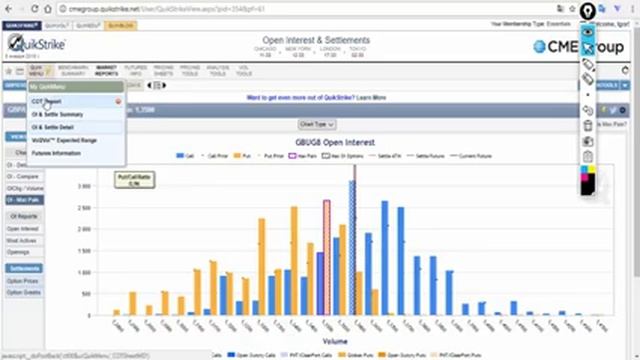Open the COT Report menu entry
640x360 pixels.
(47, 101)
